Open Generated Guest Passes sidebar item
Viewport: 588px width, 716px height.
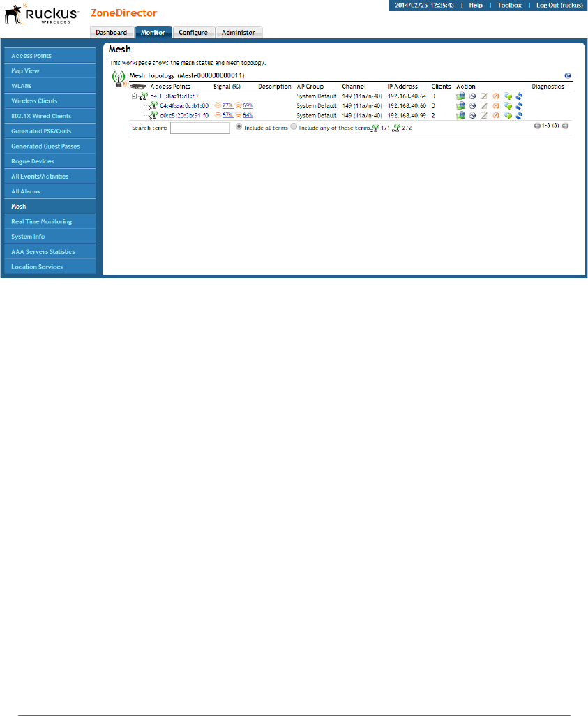point(50,146)
